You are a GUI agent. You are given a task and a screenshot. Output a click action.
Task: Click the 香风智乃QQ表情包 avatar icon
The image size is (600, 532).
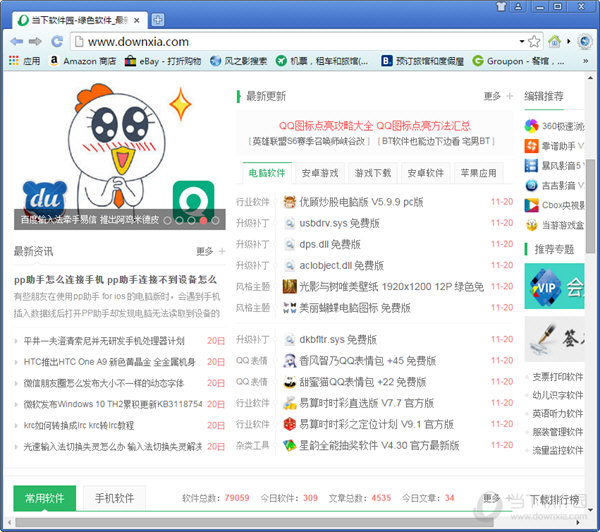click(x=290, y=361)
